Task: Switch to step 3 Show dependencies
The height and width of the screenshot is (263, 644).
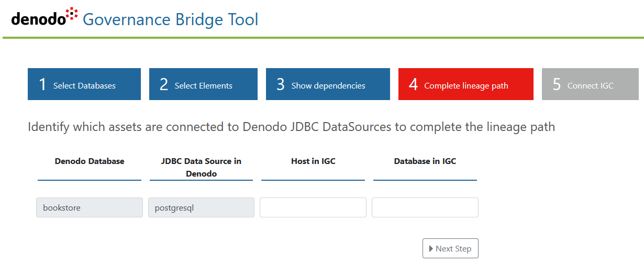Action: click(x=328, y=84)
